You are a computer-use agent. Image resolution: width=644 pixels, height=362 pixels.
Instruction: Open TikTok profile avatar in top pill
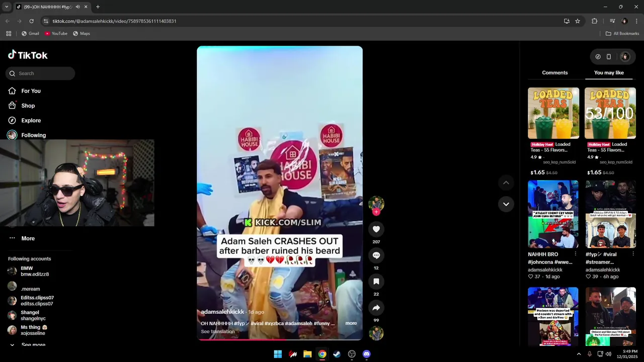click(x=625, y=57)
